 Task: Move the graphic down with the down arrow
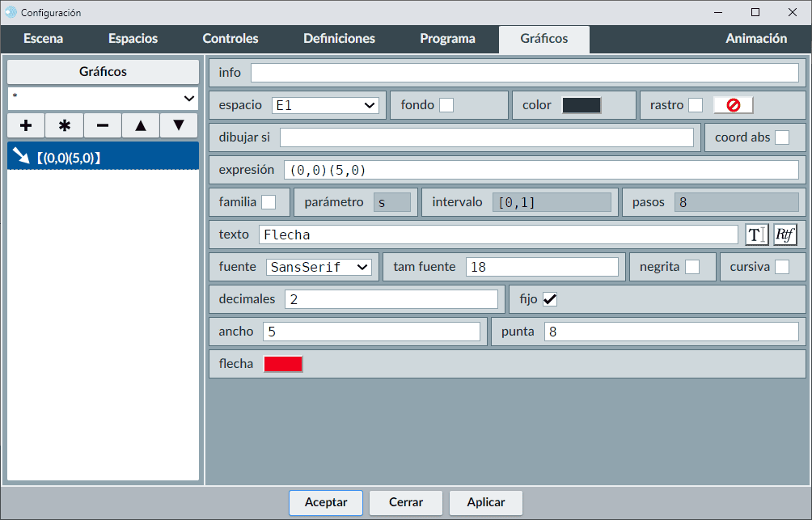pyautogui.click(x=179, y=125)
